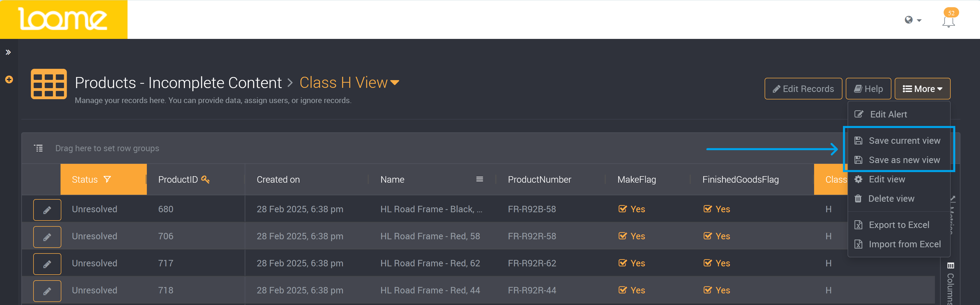Select ProductID cell 680
Viewport: 980px width, 305px height.
(x=165, y=209)
